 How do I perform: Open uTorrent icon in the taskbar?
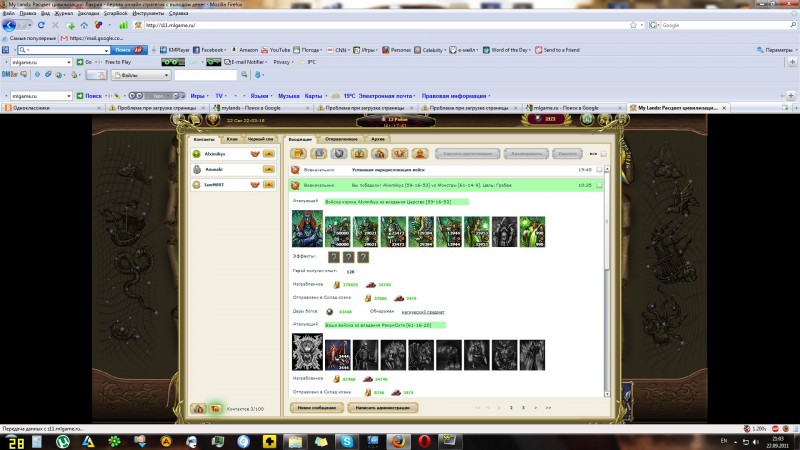tap(63, 441)
